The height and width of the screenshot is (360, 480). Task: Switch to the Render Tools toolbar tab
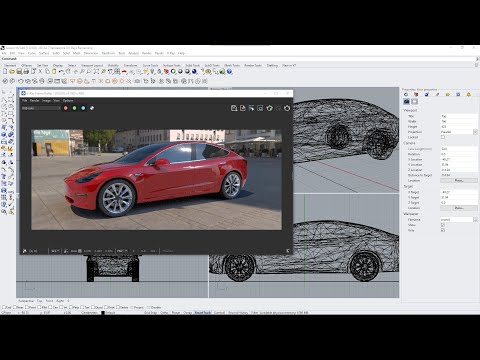point(253,65)
